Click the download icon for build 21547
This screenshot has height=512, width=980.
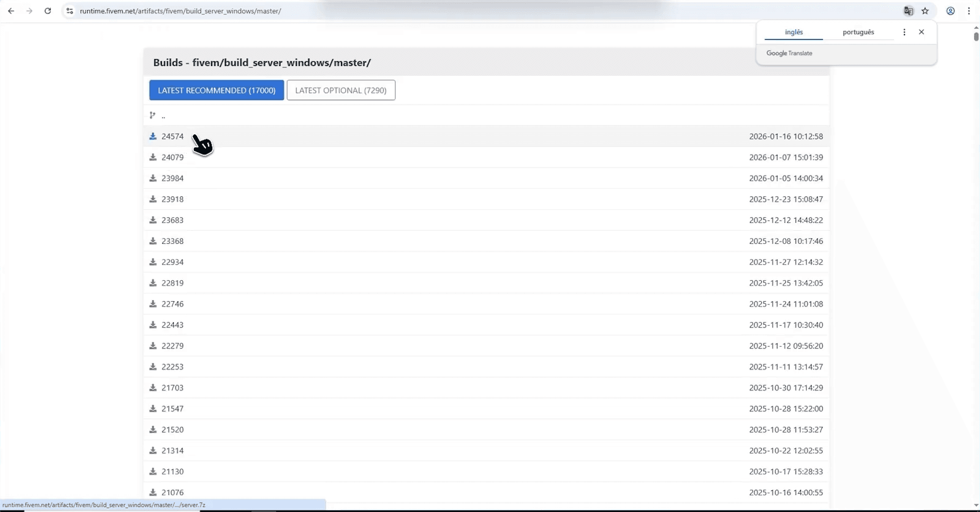tap(153, 409)
